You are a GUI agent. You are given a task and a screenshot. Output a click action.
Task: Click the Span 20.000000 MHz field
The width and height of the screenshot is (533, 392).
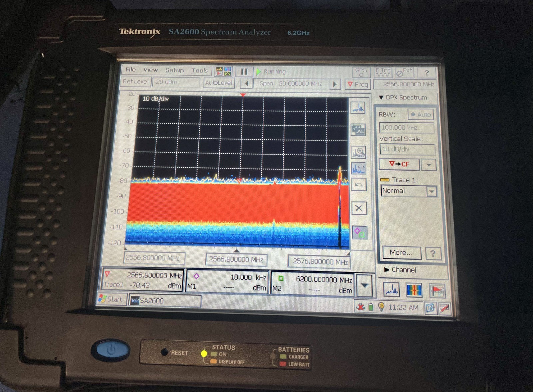(291, 84)
